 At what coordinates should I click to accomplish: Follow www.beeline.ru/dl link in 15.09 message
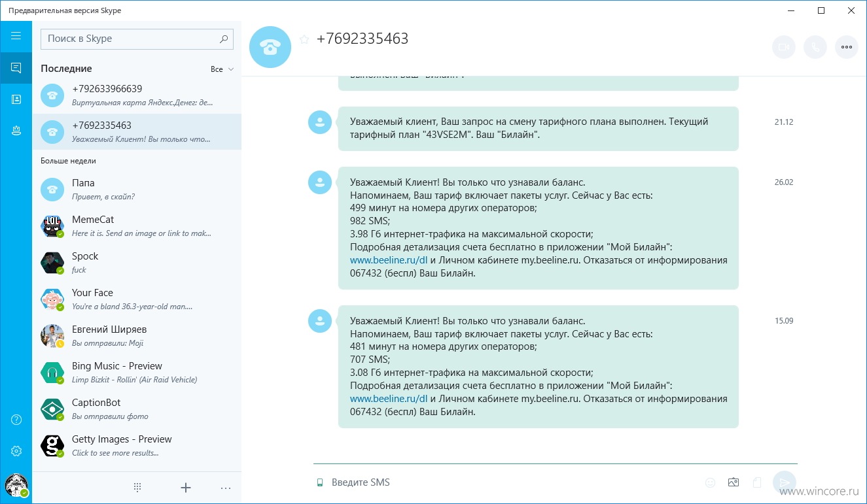[389, 399]
